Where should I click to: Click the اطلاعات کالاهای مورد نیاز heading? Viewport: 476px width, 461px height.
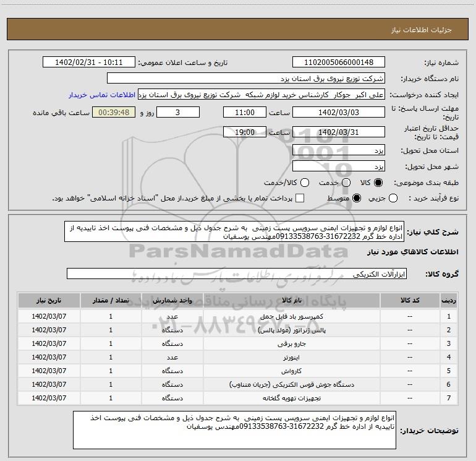(x=413, y=252)
